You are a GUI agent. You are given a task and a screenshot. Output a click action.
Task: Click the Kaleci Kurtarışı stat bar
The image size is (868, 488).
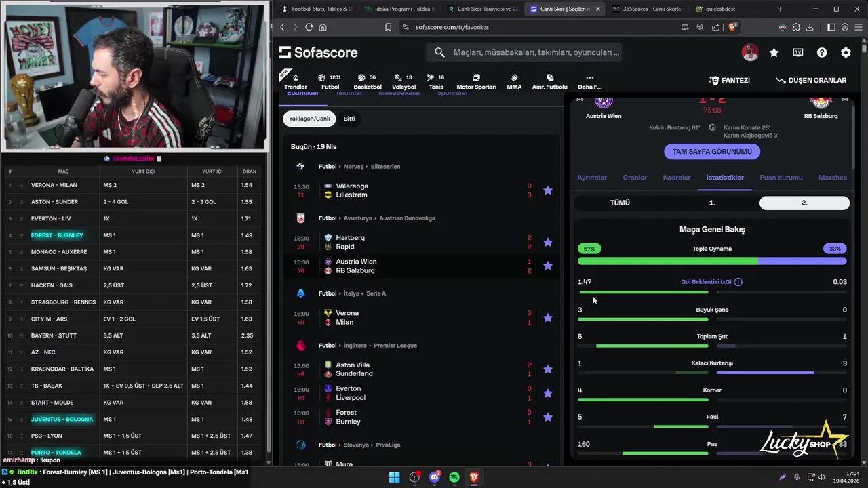pos(712,372)
